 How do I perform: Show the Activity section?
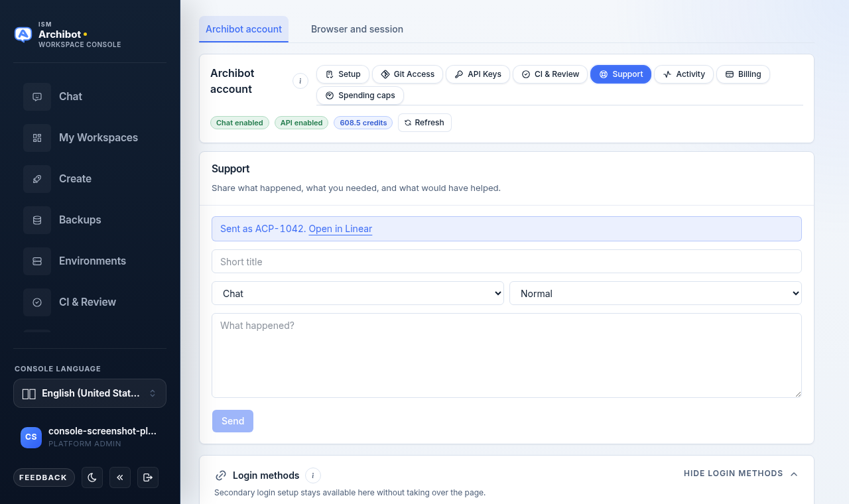pos(684,74)
